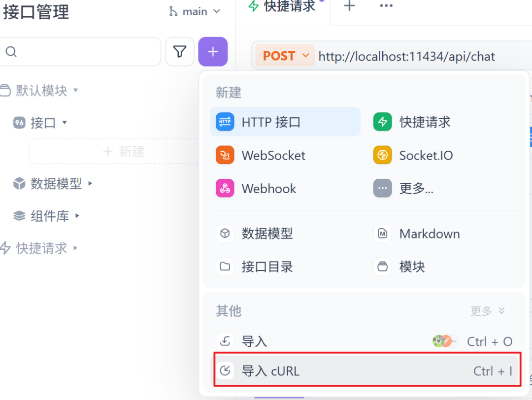532x400 pixels.
Task: Select the green 快捷请求 lightning icon
Action: (x=383, y=122)
